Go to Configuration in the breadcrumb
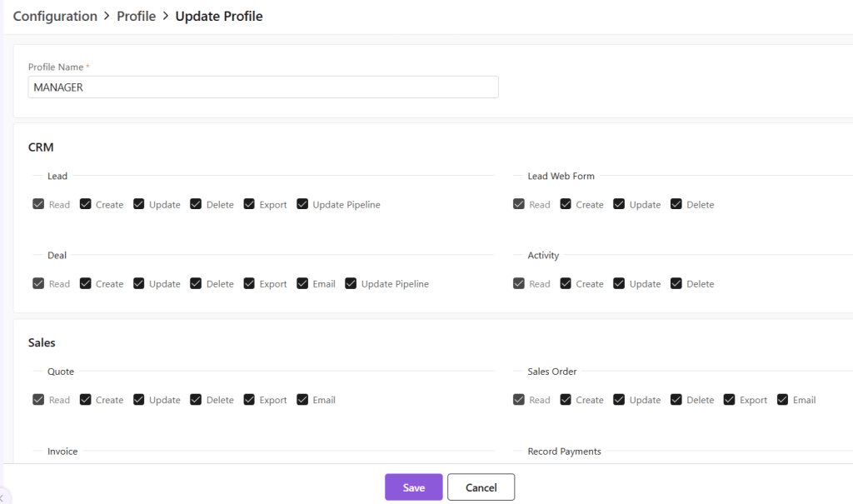 (x=55, y=16)
